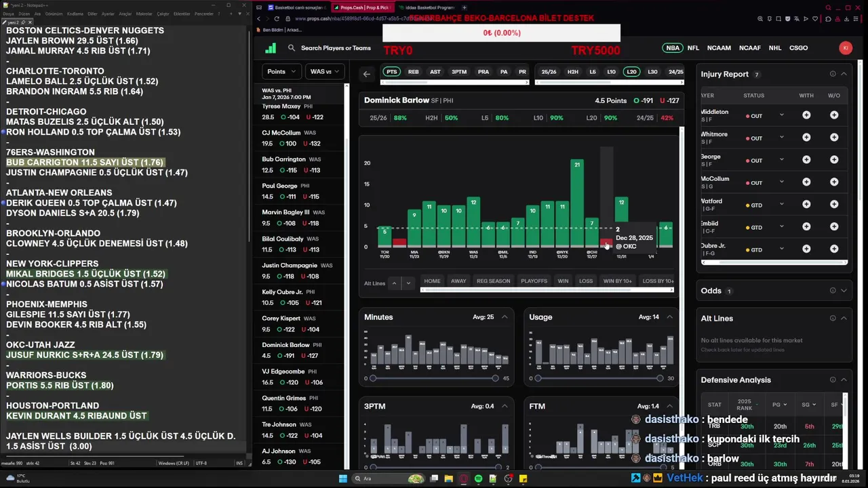Add Watford to W/O filter
Screen dimensions: 868x488
(834, 205)
